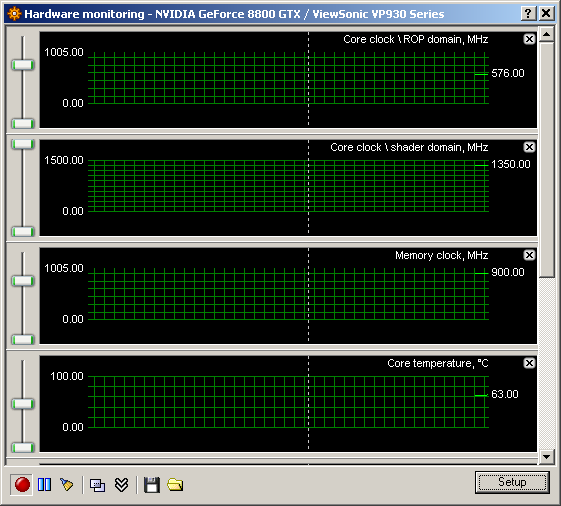561x506 pixels.
Task: Close the Core temperature graph
Action: (529, 363)
